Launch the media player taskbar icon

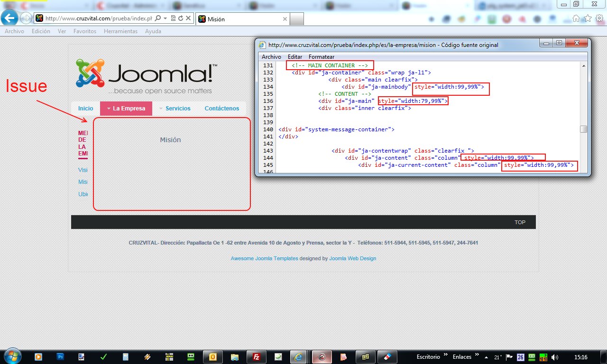(x=38, y=357)
